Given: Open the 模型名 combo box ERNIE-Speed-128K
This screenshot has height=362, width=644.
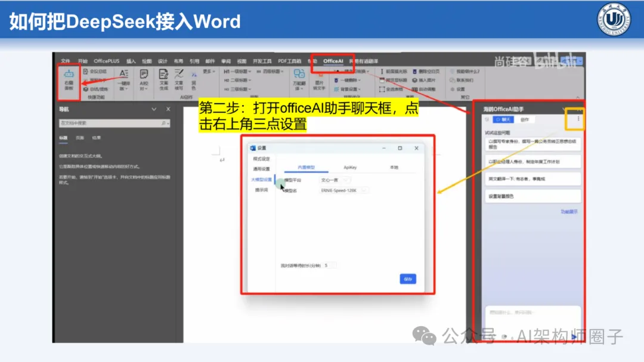Looking at the screenshot, I should pos(343,191).
